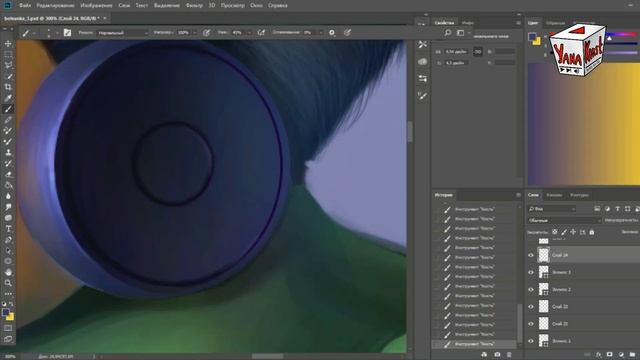Open the layer filter type dropdown

click(x=551, y=209)
